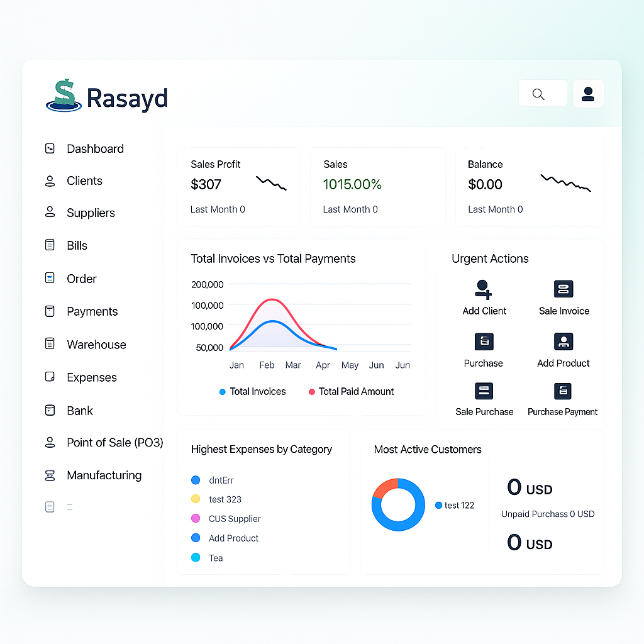Open the Bank page
This screenshot has height=644, width=644.
(x=80, y=410)
